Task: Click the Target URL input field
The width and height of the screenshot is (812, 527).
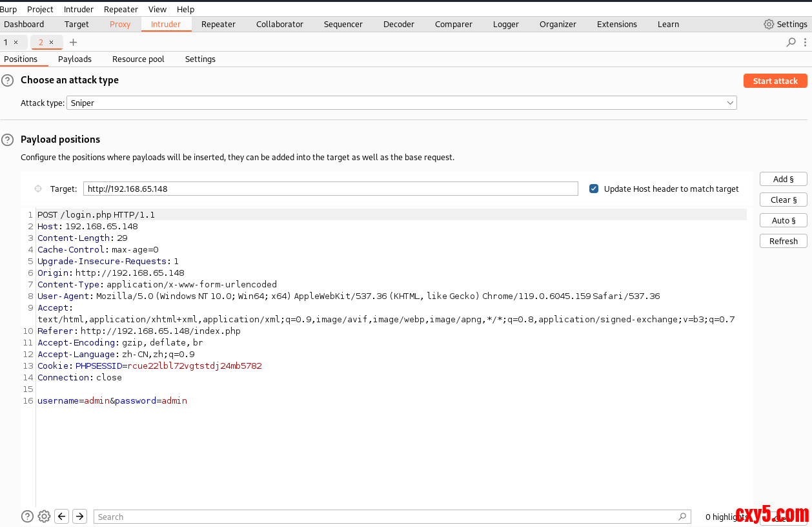Action: pyautogui.click(x=330, y=189)
